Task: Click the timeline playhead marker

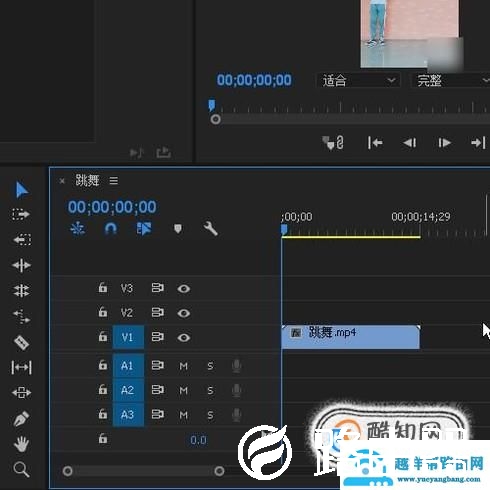Action: tap(284, 230)
